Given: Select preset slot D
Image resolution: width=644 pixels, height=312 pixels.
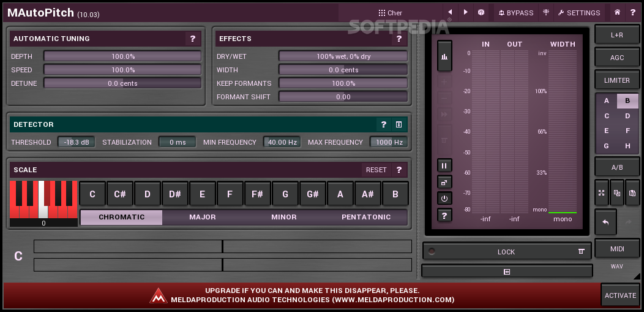Looking at the screenshot, I should click(627, 116).
